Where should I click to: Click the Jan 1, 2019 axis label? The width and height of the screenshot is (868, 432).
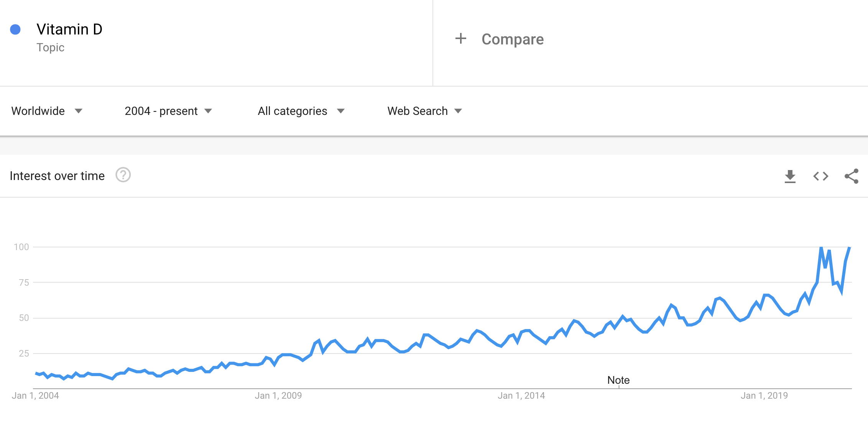click(x=764, y=396)
